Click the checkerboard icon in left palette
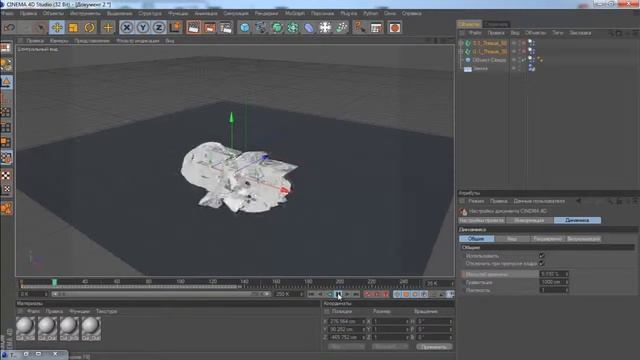 pos(6,176)
